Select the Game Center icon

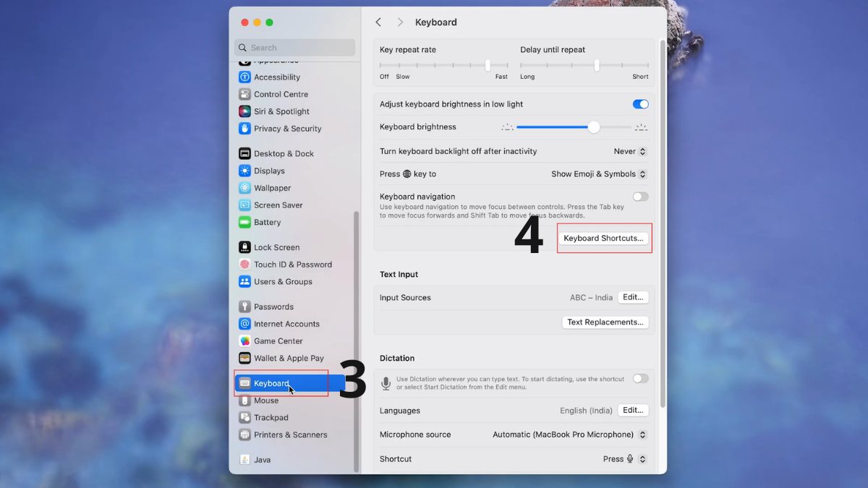coord(244,341)
